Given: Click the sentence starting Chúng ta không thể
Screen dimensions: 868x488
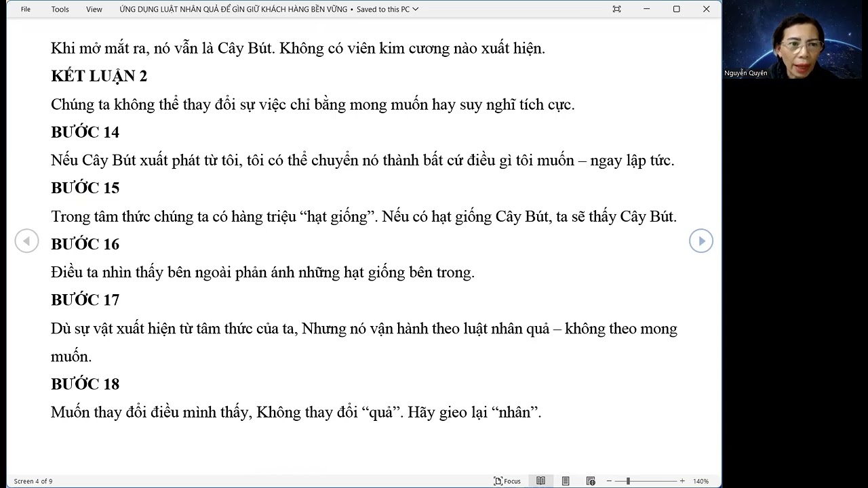Looking at the screenshot, I should click(x=313, y=104).
